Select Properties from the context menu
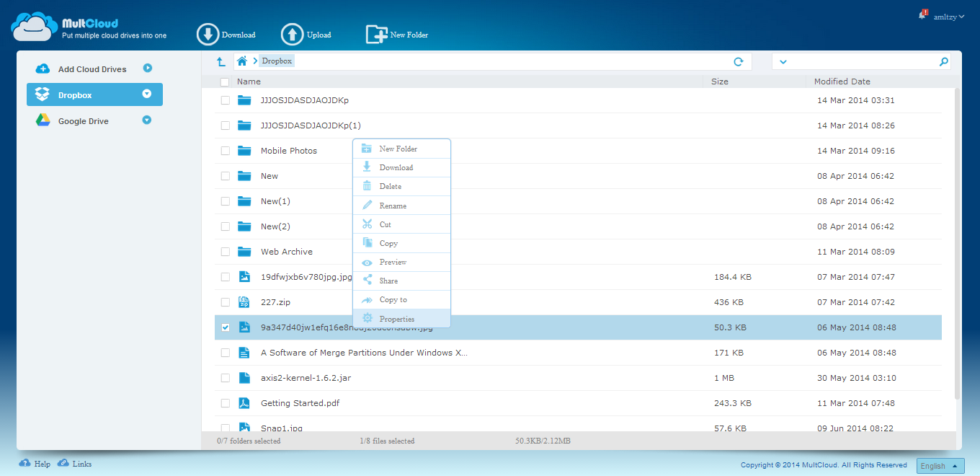The image size is (980, 476). tap(397, 319)
